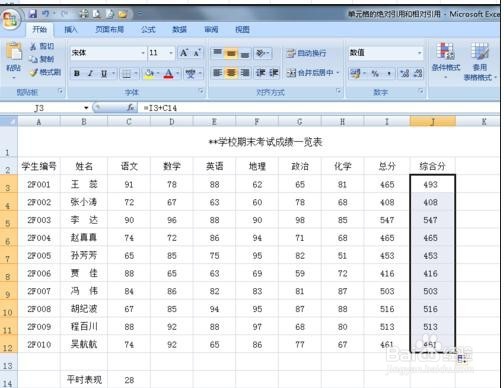
Task: Decrease the decimal places
Action: tap(418, 73)
